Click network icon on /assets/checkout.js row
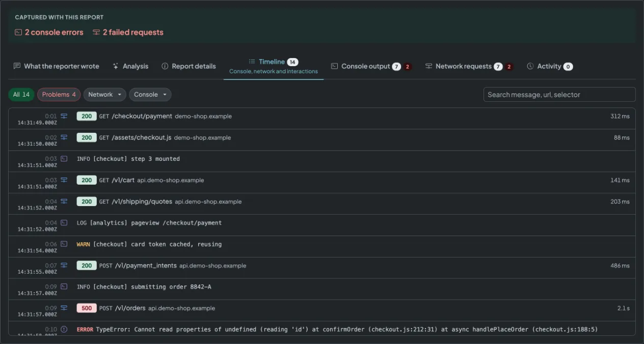644x344 pixels. [64, 137]
